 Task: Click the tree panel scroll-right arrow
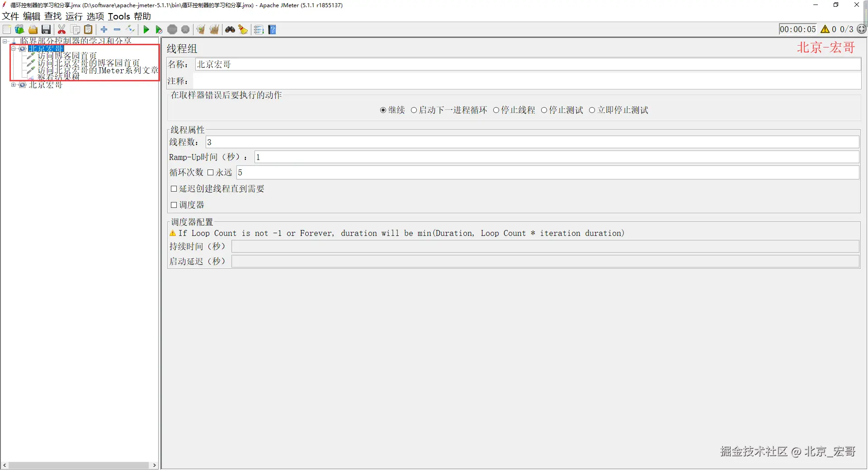pyautogui.click(x=154, y=465)
